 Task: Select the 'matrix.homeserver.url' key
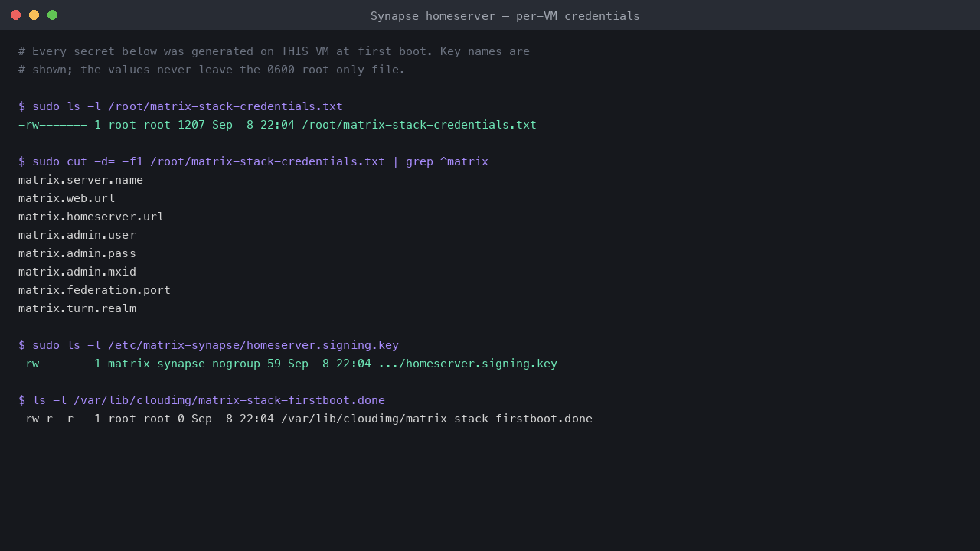coord(91,217)
